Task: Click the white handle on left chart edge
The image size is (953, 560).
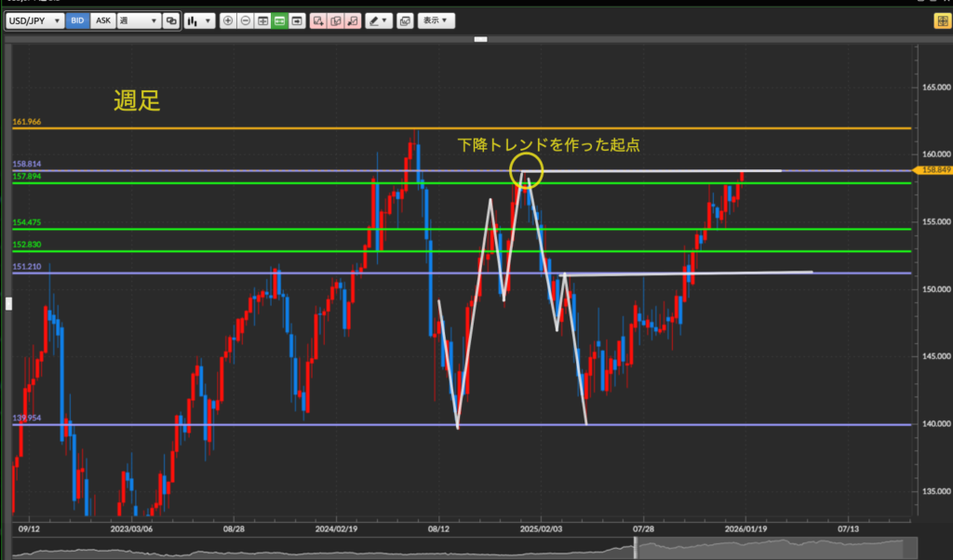Action: point(9,303)
